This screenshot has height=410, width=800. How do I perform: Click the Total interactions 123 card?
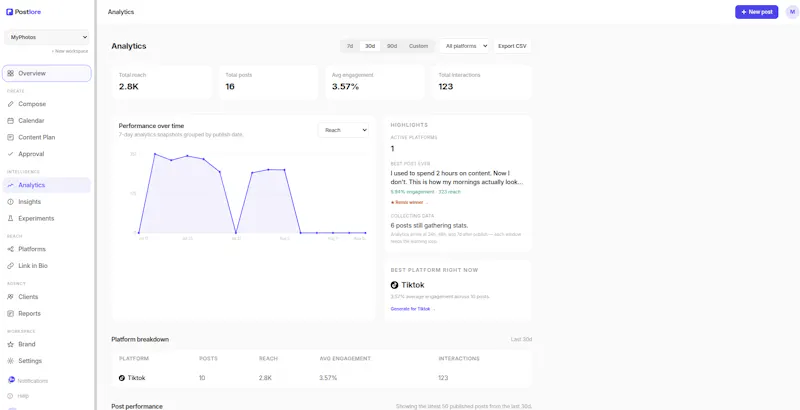(x=481, y=82)
